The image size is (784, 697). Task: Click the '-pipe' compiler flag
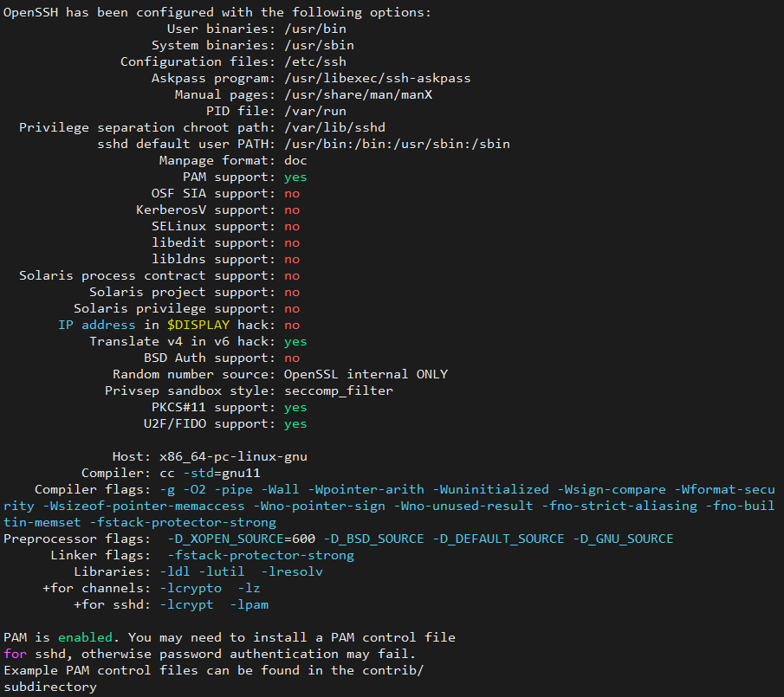tap(234, 490)
